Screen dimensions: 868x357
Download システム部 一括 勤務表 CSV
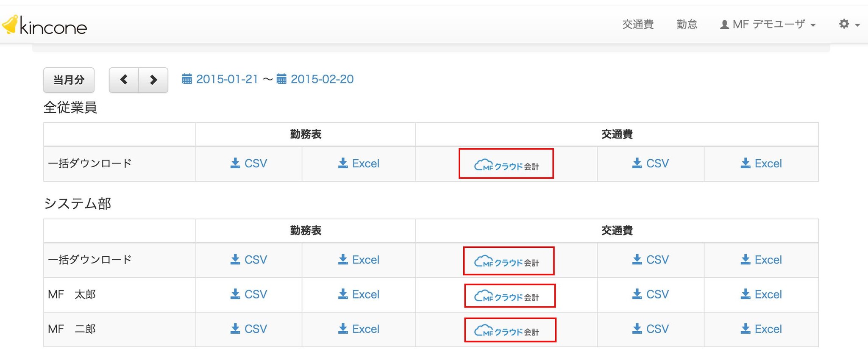(x=249, y=260)
